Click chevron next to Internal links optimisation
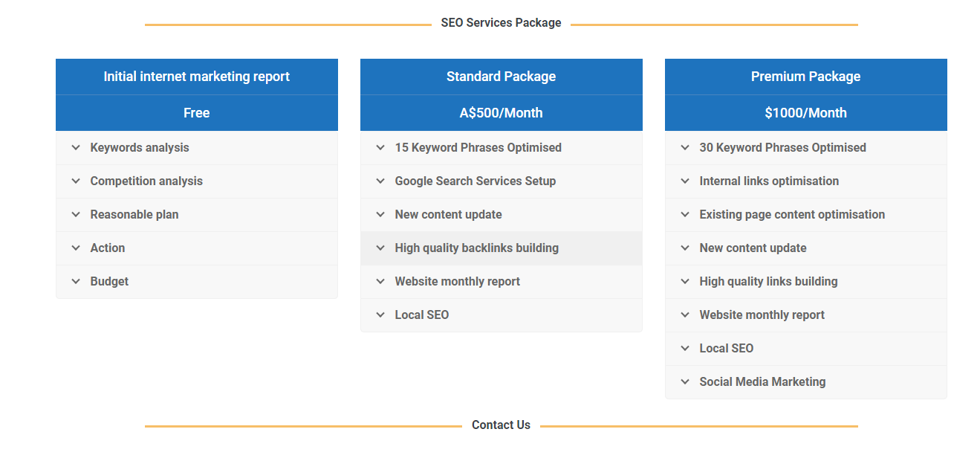 [685, 181]
